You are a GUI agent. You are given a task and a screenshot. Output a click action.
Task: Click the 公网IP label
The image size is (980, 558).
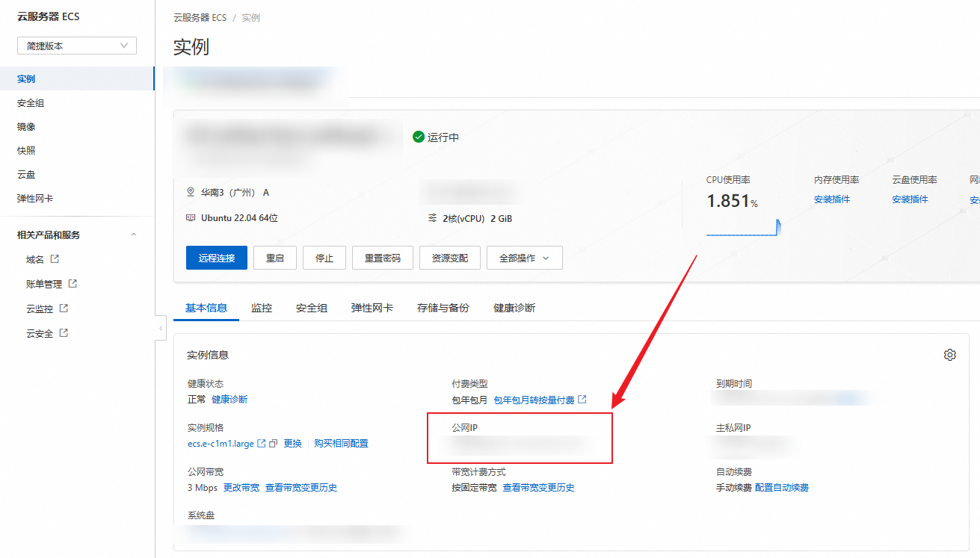(464, 428)
